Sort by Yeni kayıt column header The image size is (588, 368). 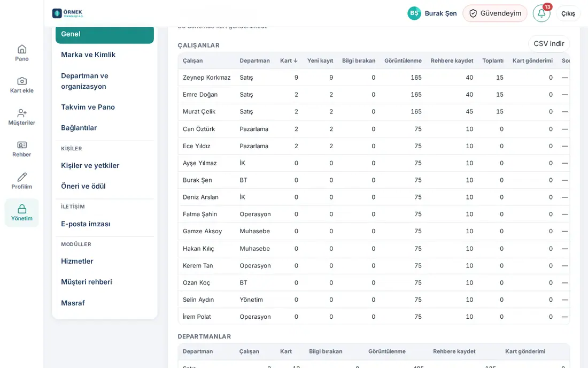pos(320,61)
